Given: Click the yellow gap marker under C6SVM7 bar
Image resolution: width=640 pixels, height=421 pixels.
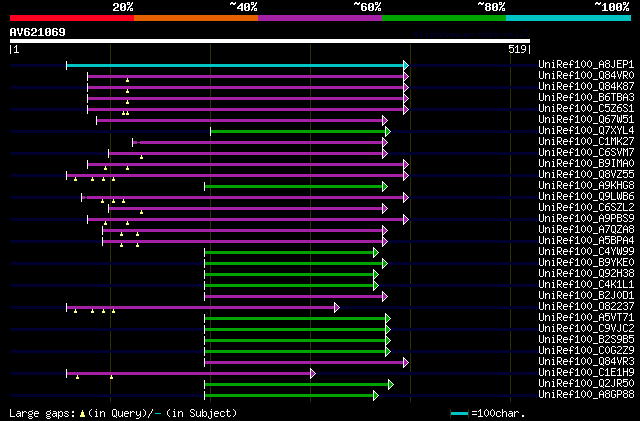Looking at the screenshot, I should point(141,157).
